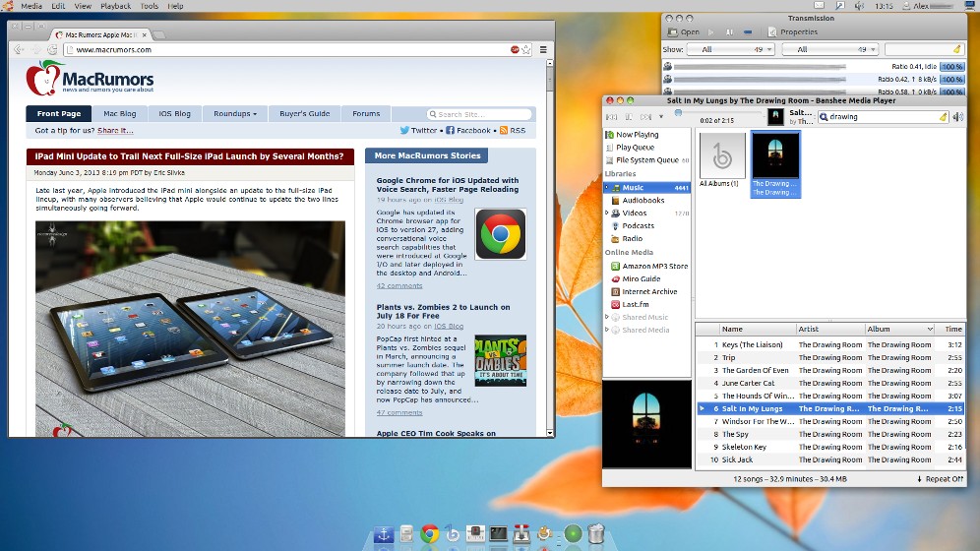Toggle Repeat Off in Banshee status bar
This screenshot has width=980, height=551.
[940, 479]
